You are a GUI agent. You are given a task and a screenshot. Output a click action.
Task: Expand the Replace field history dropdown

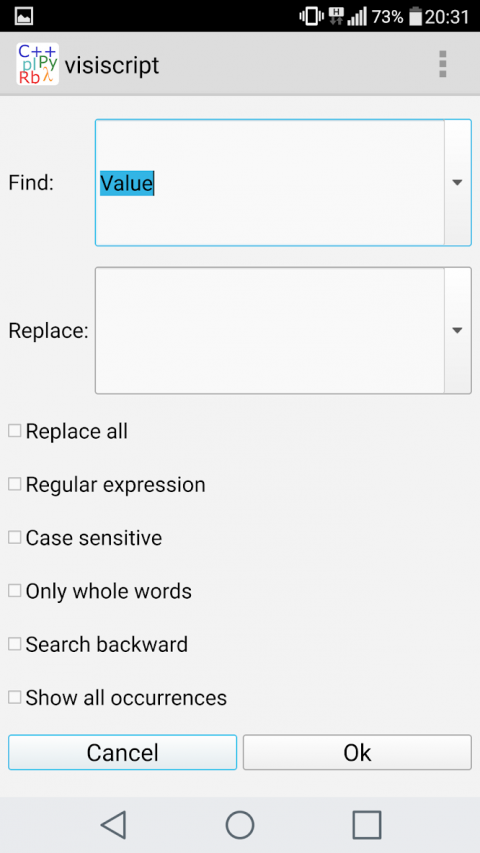[x=458, y=330]
